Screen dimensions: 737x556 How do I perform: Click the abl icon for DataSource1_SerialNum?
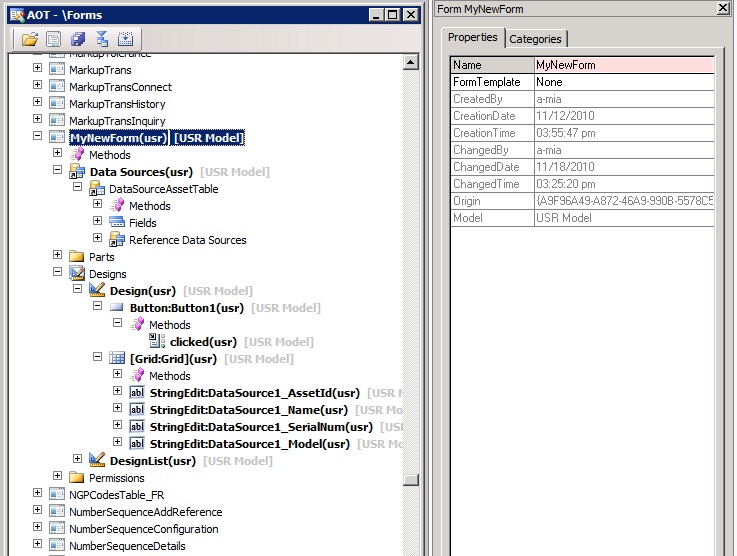[x=137, y=426]
